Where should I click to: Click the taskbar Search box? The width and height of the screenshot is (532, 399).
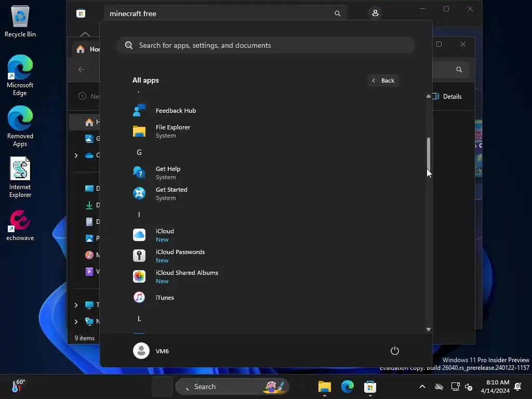coord(232,387)
